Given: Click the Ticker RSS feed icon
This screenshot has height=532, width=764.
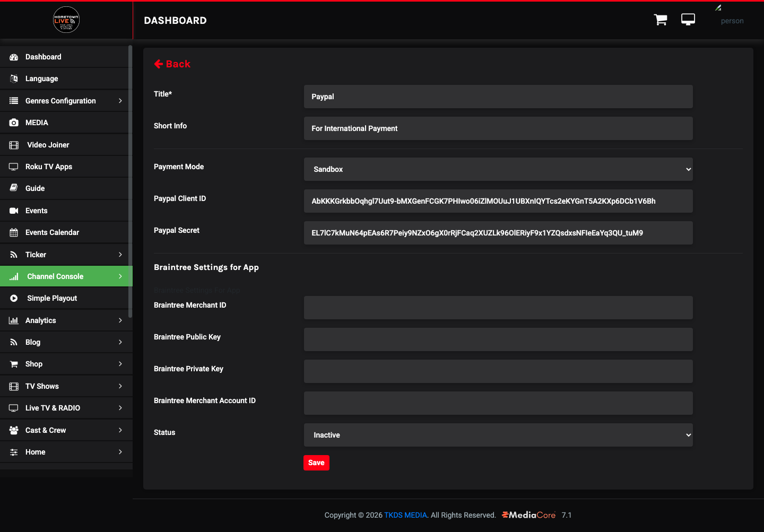Looking at the screenshot, I should 14,255.
